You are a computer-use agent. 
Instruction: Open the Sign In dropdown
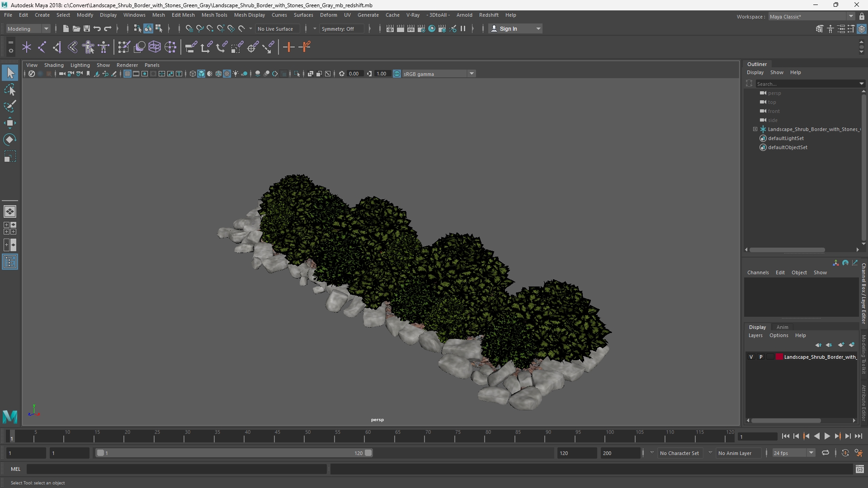point(515,28)
